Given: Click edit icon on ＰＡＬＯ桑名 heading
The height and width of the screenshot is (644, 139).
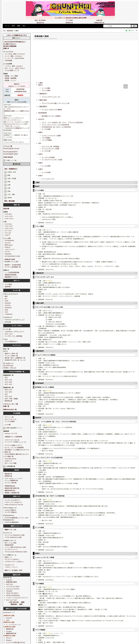Looking at the screenshot, I should coord(136,226).
